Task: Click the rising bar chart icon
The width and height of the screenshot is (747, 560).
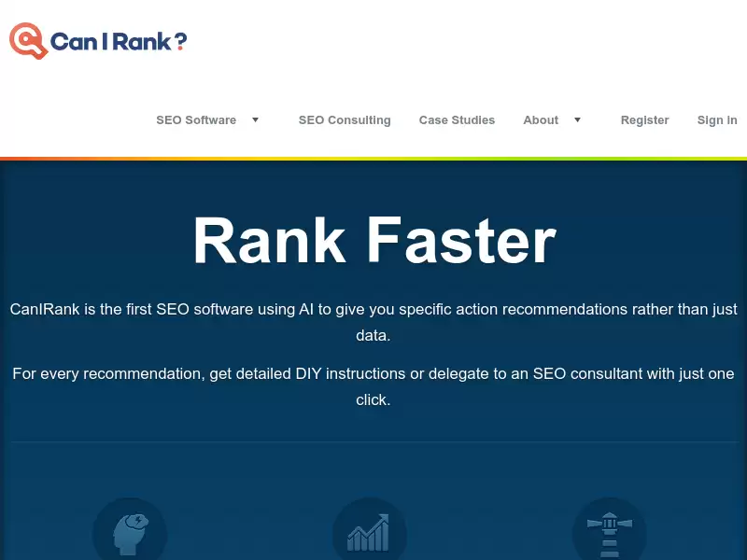Action: coord(369,532)
